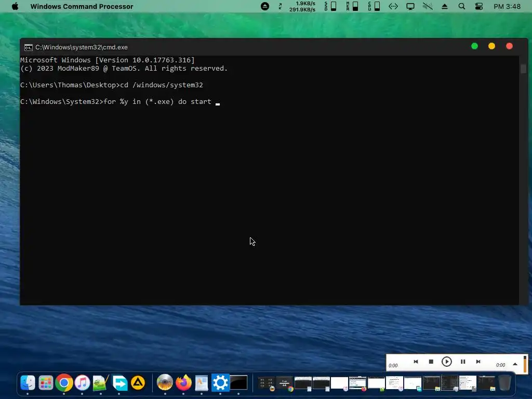Open the yellow triangle AIMP icon
Screen dimensions: 532x399
[x=138, y=383]
